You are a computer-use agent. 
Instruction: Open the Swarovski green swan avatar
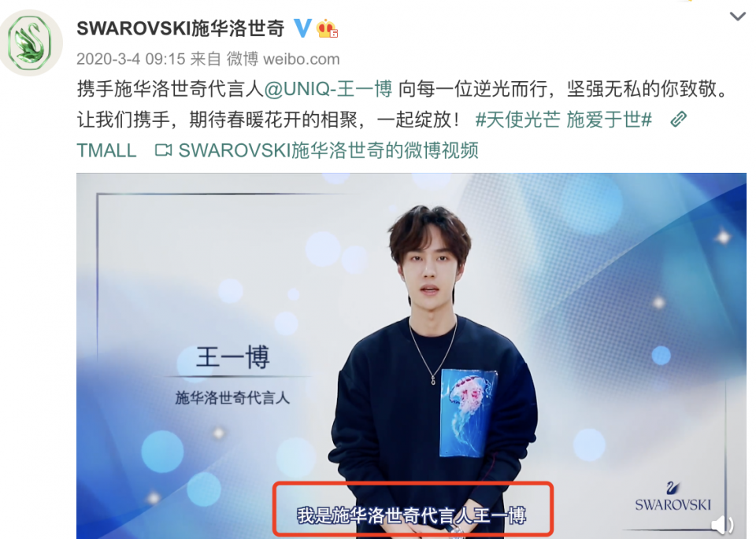point(31,42)
